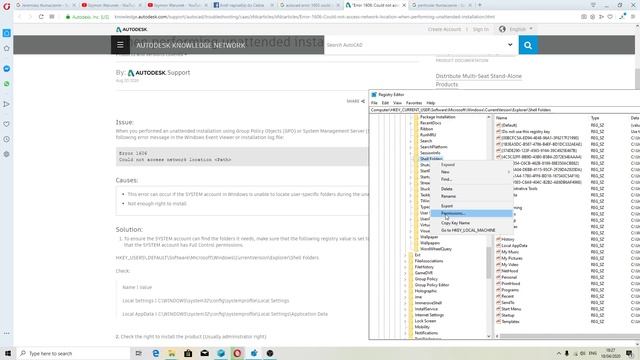
Task: Select the Templates registry value
Action: coord(510,322)
